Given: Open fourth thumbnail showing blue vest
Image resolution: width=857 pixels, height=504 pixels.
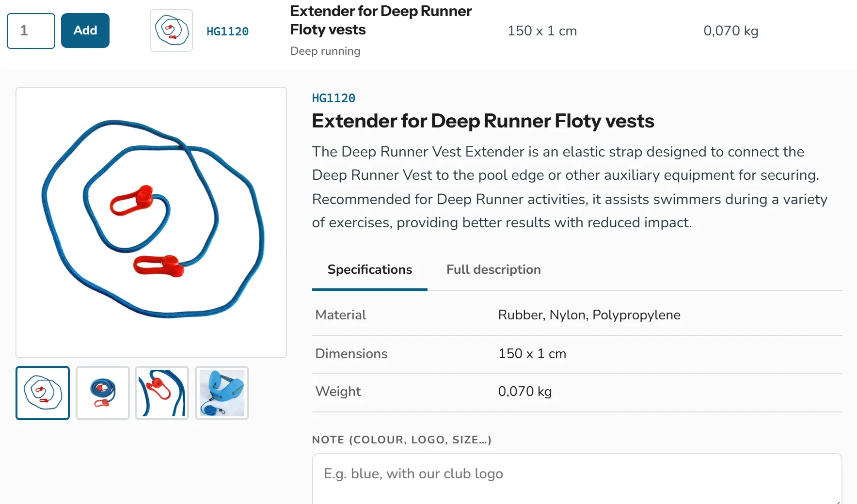Looking at the screenshot, I should pyautogui.click(x=222, y=393).
